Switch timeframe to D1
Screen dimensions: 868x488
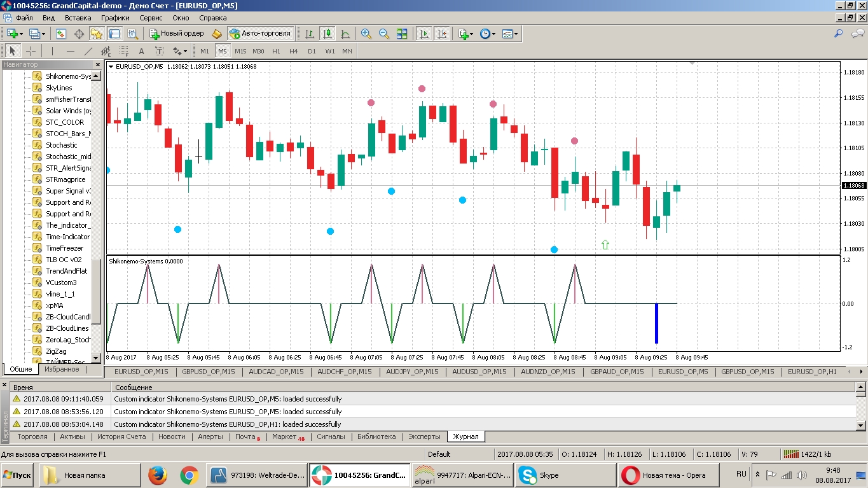[x=312, y=51]
